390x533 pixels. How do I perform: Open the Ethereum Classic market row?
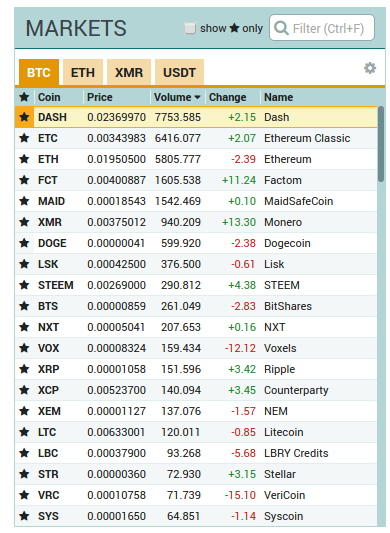click(x=196, y=138)
